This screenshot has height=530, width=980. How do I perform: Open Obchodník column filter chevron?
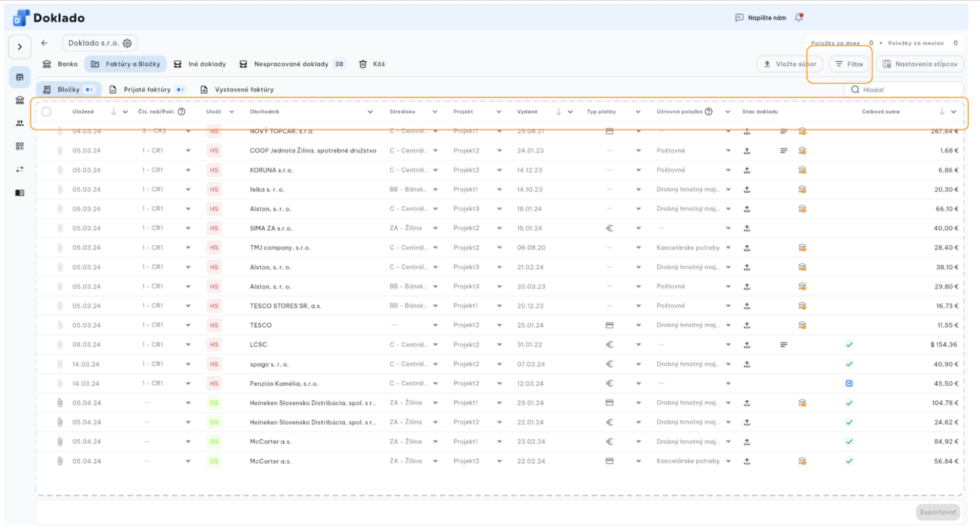point(370,112)
